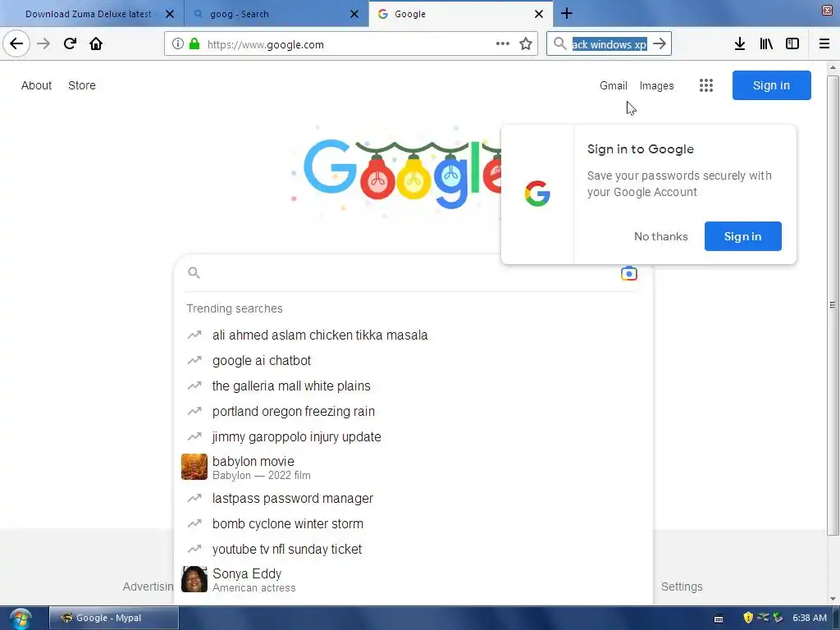This screenshot has width=840, height=630.
Task: Bookmark this page with the star icon
Action: pos(526,44)
